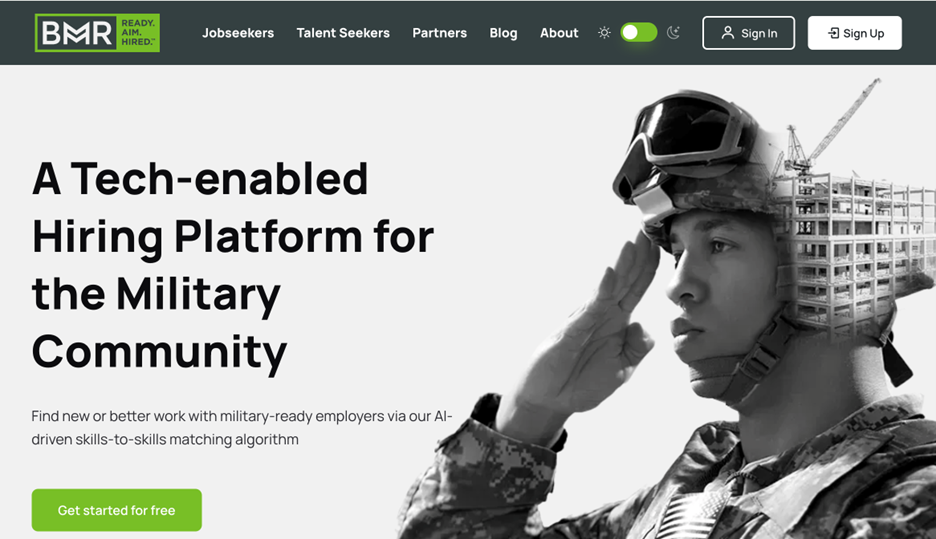Toggle the green theme switch

(x=638, y=33)
